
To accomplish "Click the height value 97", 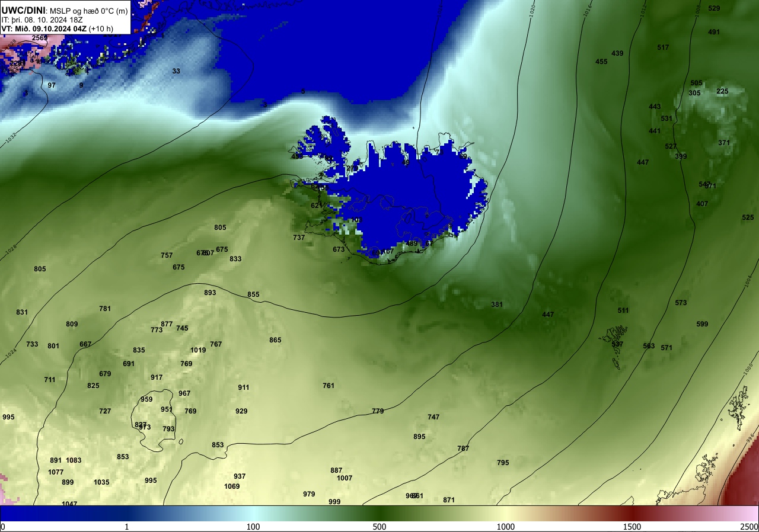I will coord(52,85).
